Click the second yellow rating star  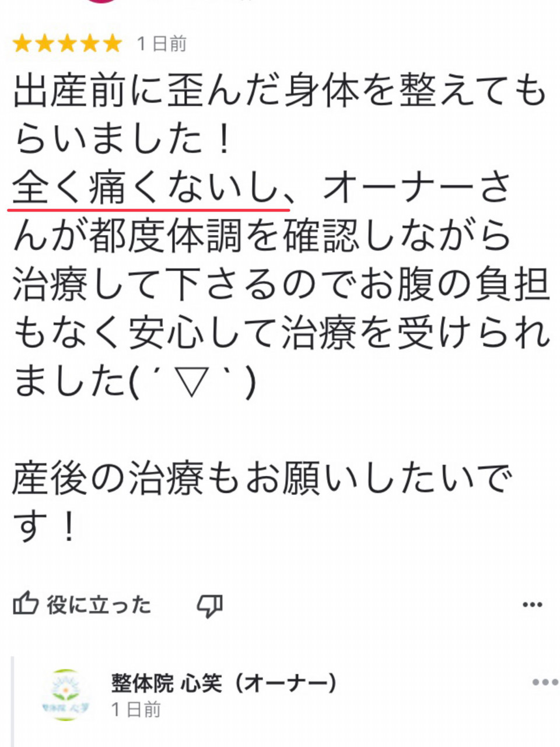(x=44, y=43)
